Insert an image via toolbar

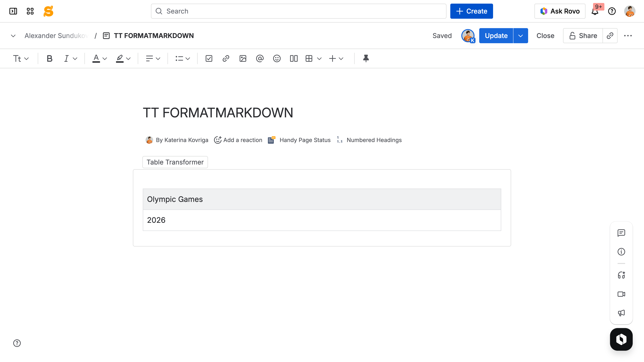[243, 58]
